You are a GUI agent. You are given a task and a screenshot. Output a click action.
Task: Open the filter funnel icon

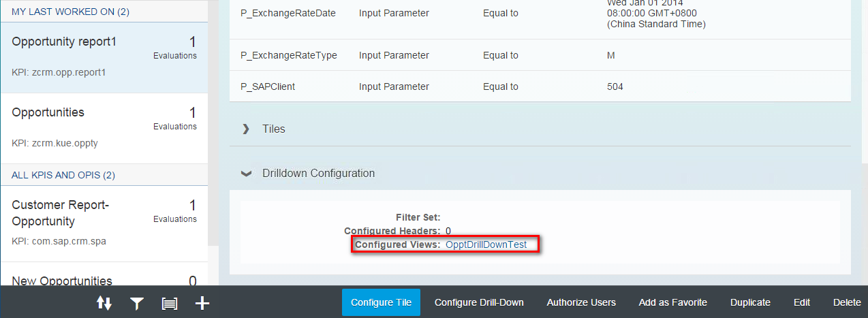137,304
